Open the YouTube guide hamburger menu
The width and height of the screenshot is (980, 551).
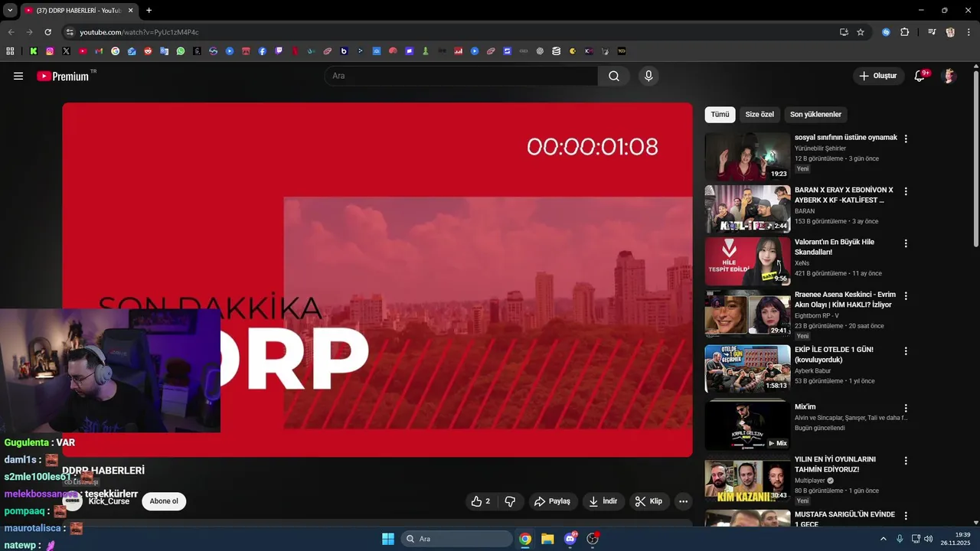(x=18, y=76)
